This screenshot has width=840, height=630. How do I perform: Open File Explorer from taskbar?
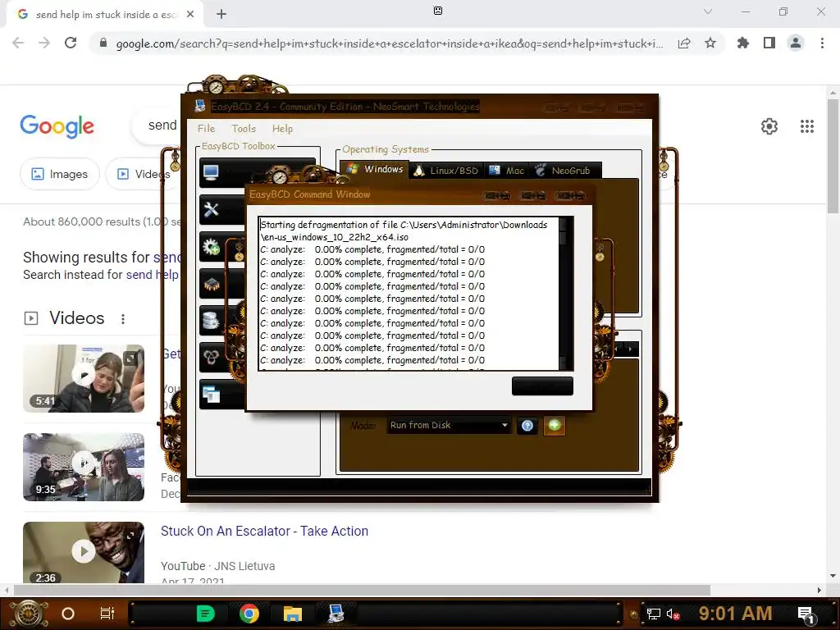pyautogui.click(x=293, y=614)
